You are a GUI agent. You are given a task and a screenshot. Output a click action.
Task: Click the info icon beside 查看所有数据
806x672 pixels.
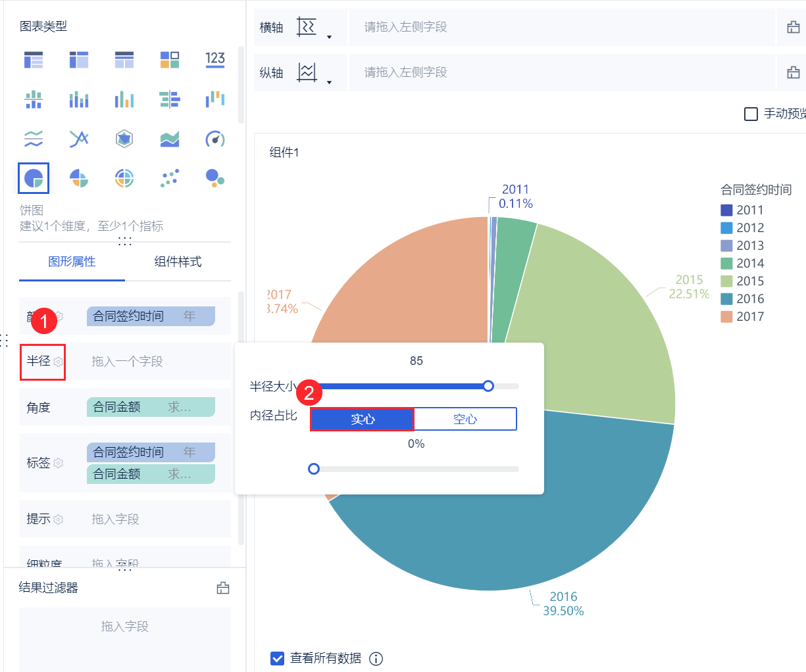(x=376, y=659)
